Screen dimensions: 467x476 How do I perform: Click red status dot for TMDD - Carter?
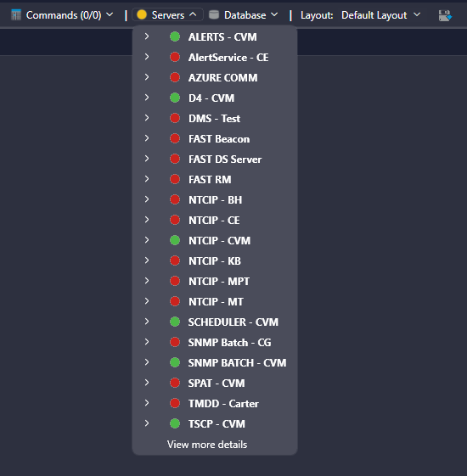[x=175, y=403]
